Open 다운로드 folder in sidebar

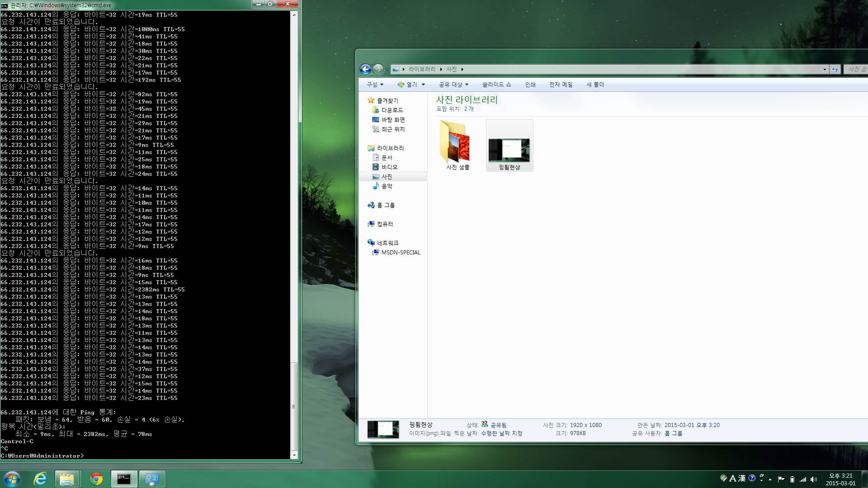click(387, 110)
